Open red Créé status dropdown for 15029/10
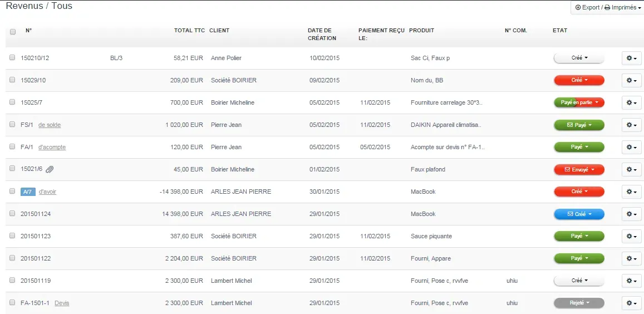This screenshot has height=314, width=644. [x=579, y=80]
